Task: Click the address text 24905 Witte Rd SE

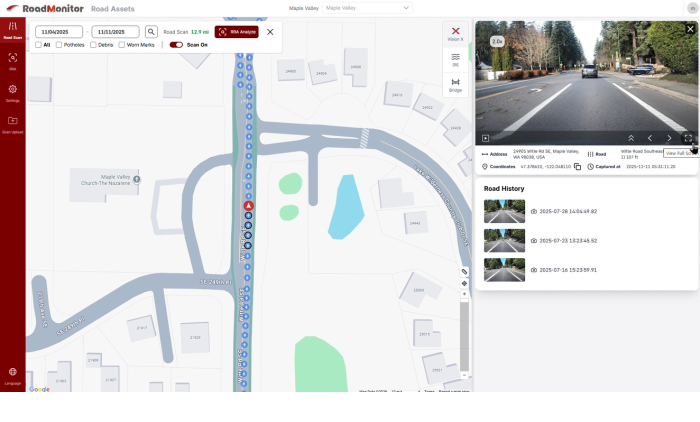Action: point(546,154)
